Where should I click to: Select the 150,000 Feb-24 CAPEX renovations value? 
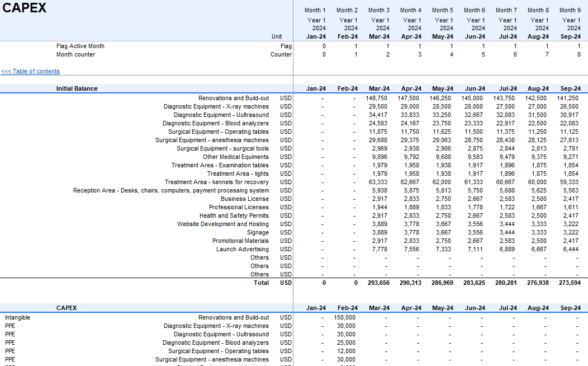[344, 317]
